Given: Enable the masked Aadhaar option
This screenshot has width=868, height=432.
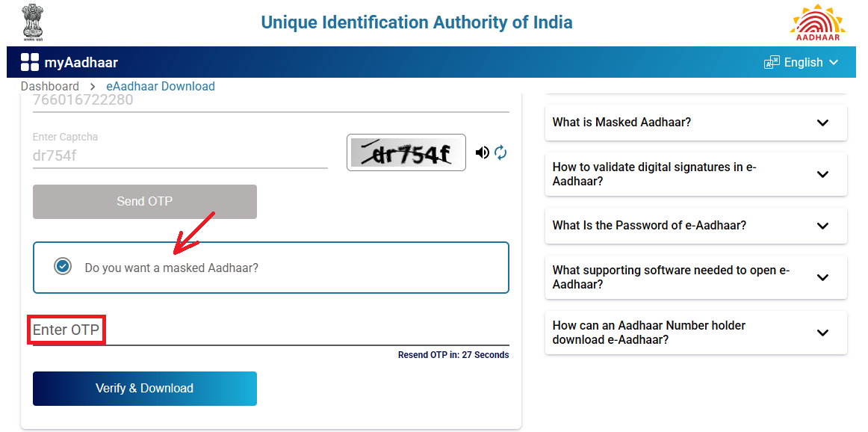Looking at the screenshot, I should pos(63,265).
